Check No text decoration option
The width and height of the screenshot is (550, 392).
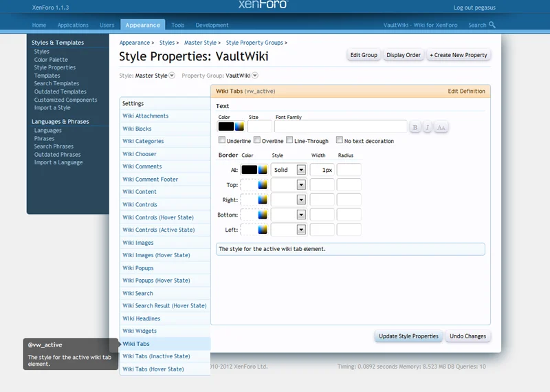(x=339, y=140)
